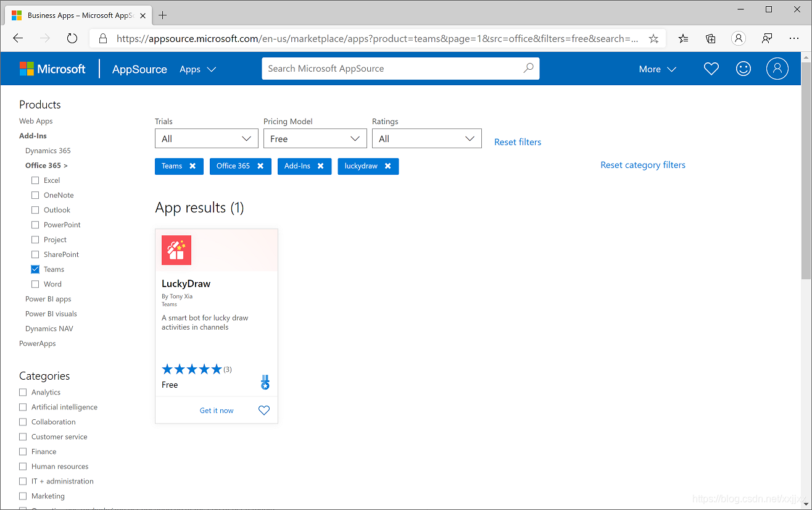Check the Artificial intelligence checkbox
812x510 pixels.
point(23,407)
